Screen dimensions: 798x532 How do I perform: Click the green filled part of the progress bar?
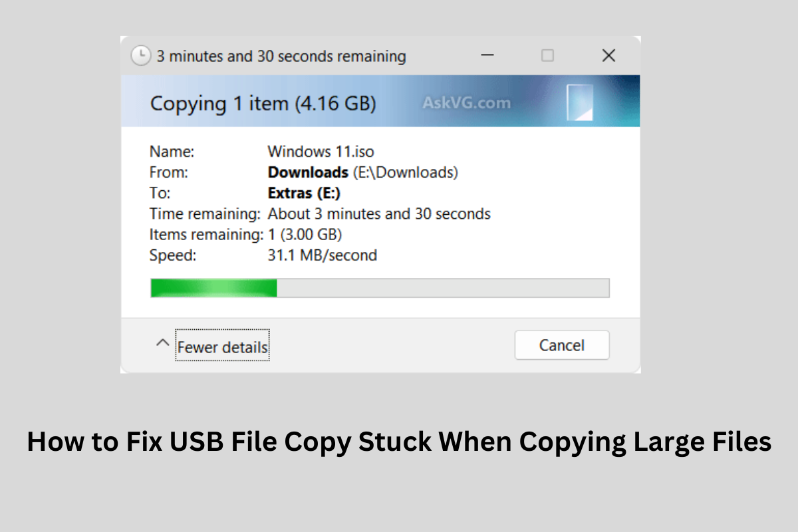pyautogui.click(x=213, y=288)
